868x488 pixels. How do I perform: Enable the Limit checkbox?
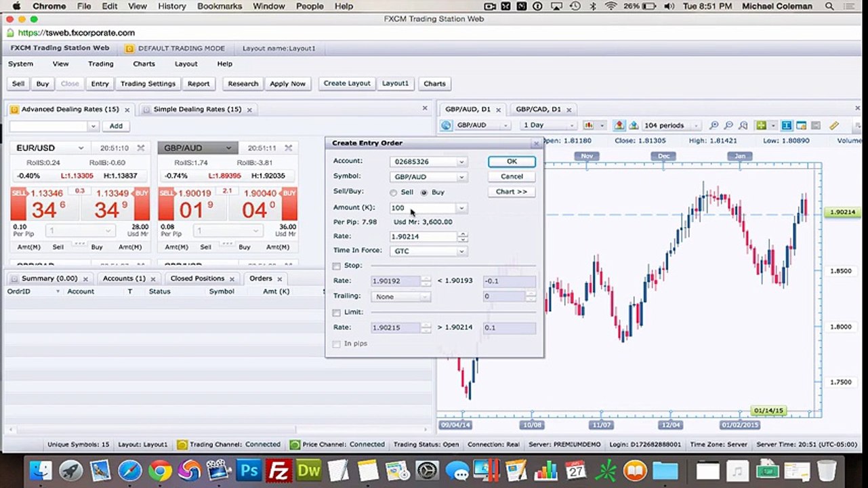click(337, 312)
